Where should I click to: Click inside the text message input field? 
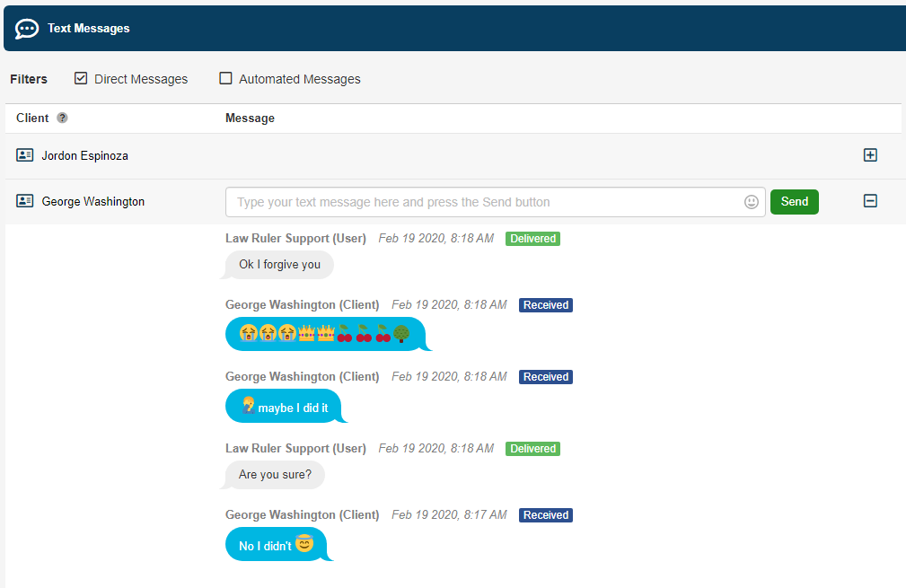(485, 201)
